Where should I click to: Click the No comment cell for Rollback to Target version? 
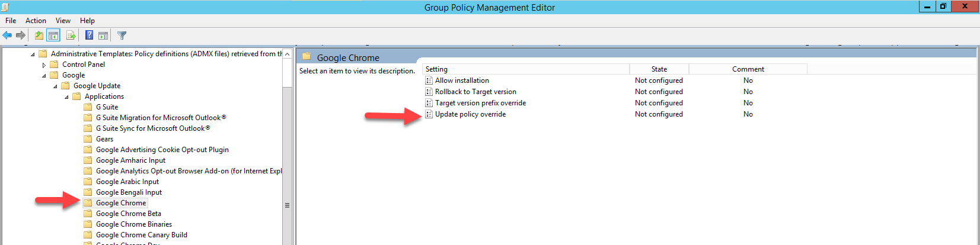click(x=748, y=92)
